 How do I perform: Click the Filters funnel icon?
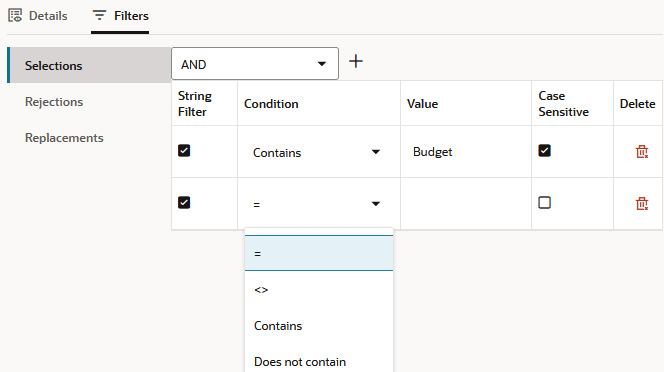pyautogui.click(x=99, y=16)
